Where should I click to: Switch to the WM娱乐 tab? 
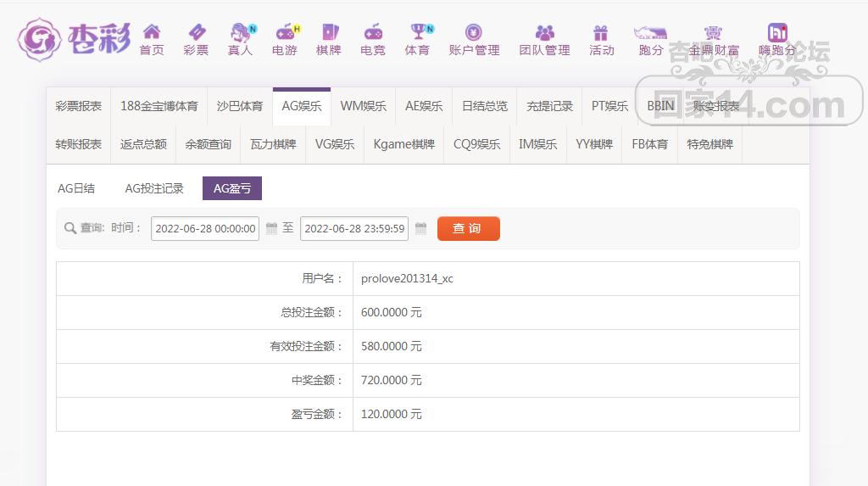click(x=363, y=107)
